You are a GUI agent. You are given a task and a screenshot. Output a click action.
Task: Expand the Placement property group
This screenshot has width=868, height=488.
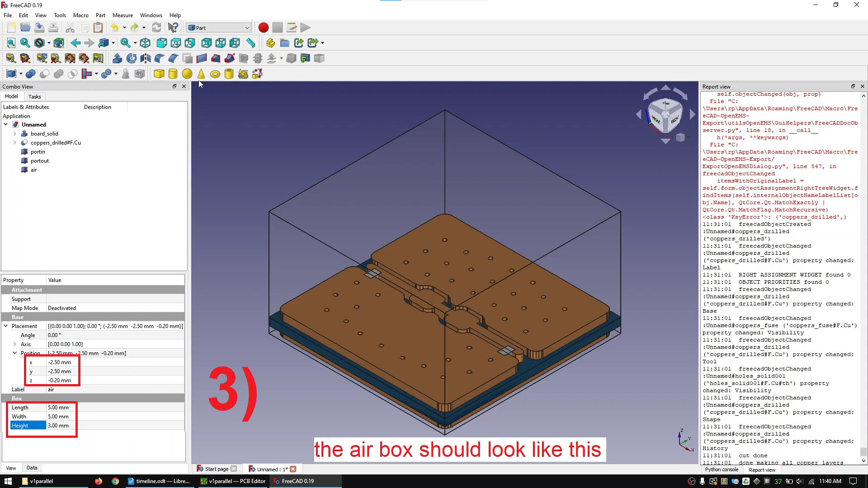[x=5, y=326]
